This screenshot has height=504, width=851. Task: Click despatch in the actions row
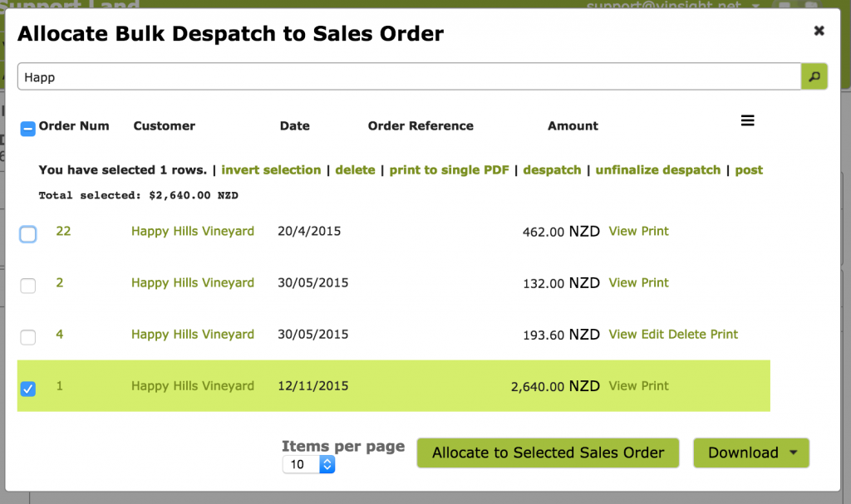pyautogui.click(x=552, y=169)
